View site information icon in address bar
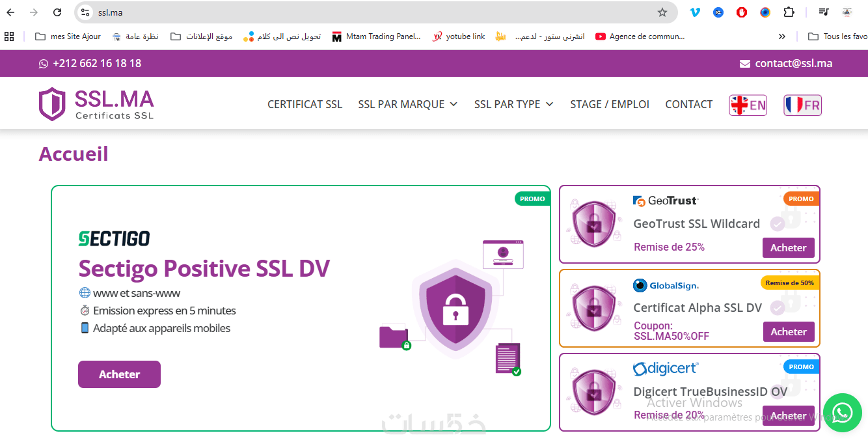868x444 pixels. pos(86,12)
